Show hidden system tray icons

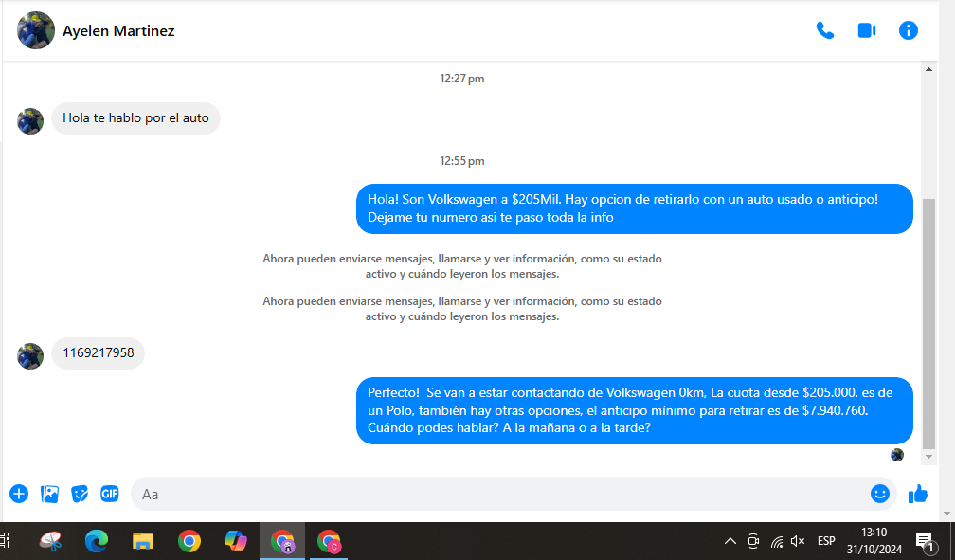(730, 541)
